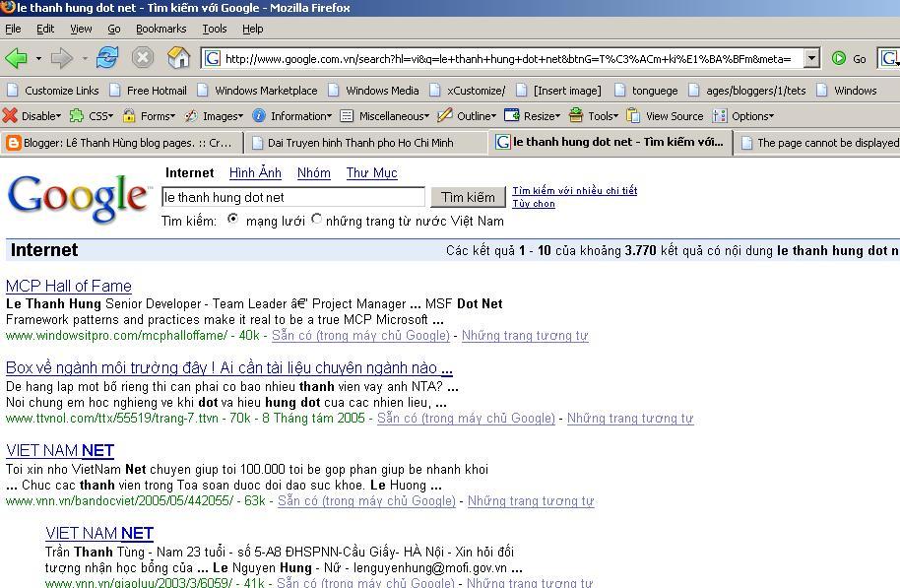The width and height of the screenshot is (900, 588).
Task: Click the green Go button icon
Action: pos(839,58)
